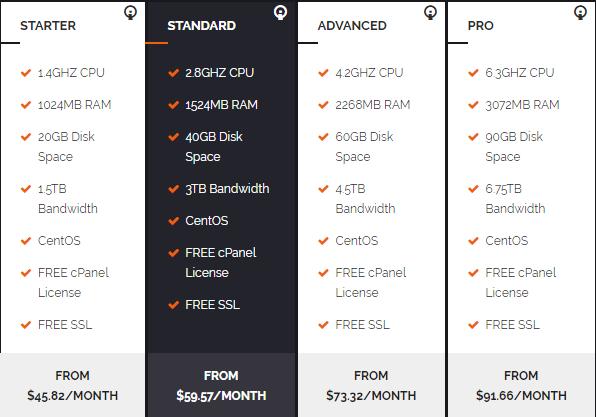Click Starter's FREE cPanel License item
Image resolution: width=596 pixels, height=417 pixels.
tap(73, 282)
